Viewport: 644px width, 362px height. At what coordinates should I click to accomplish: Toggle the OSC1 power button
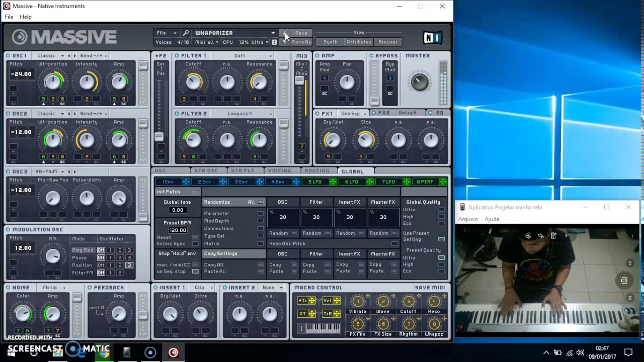click(9, 56)
